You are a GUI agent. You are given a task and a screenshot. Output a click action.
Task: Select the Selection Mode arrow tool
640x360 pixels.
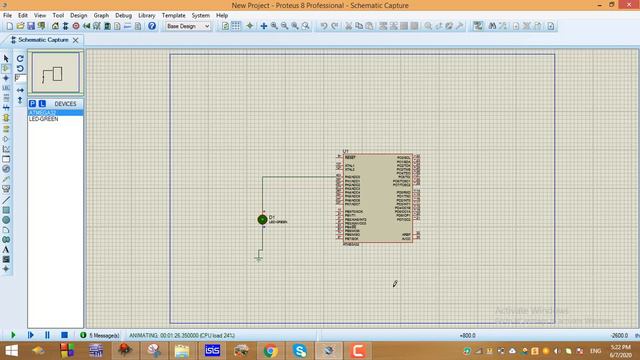pos(6,59)
